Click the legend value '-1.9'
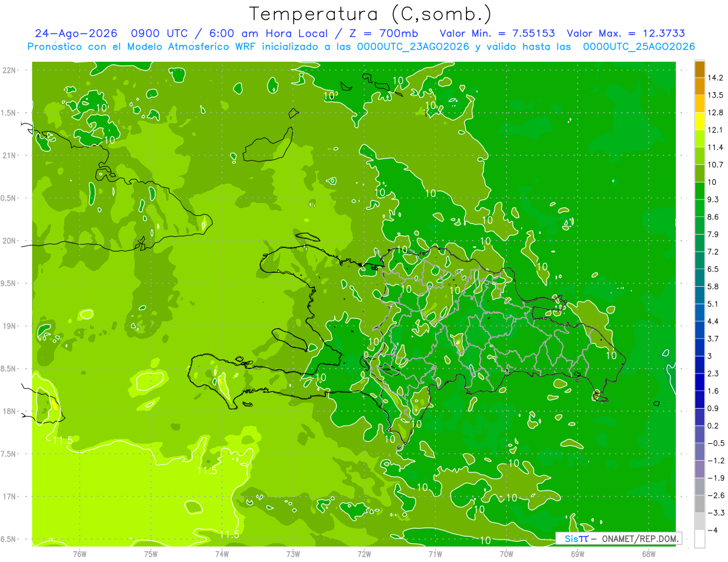Viewport: 728px width, 562px height. (x=716, y=478)
